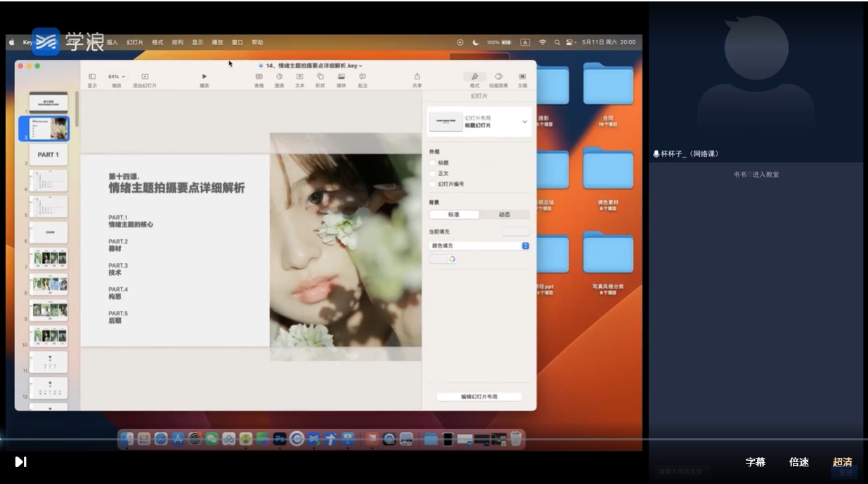Image resolution: width=868 pixels, height=484 pixels.
Task: Insert a table using the 表格 icon
Action: pyautogui.click(x=259, y=77)
